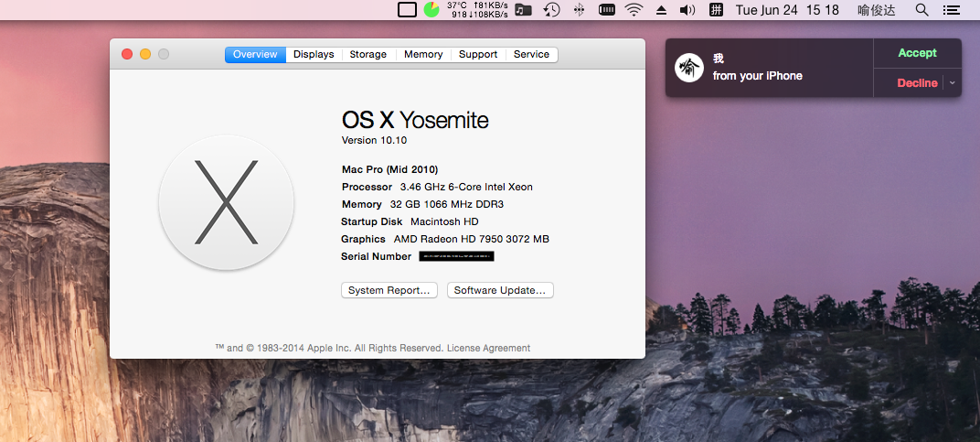
Task: Open the Wi-Fi menu
Action: [x=634, y=9]
